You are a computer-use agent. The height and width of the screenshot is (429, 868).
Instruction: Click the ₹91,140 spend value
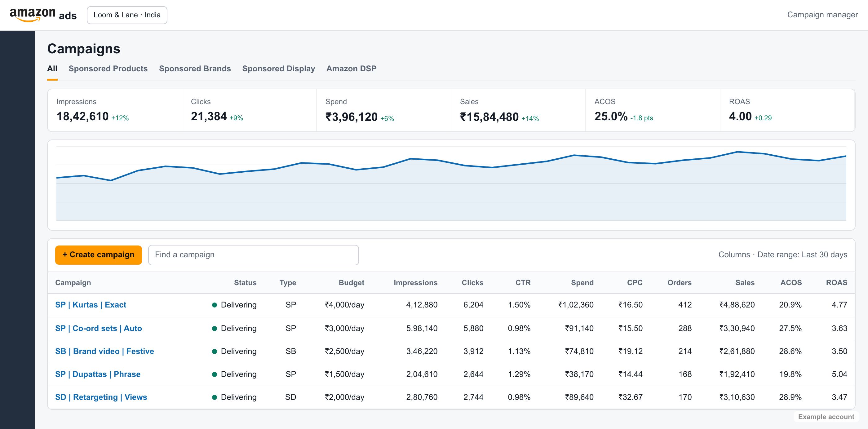[579, 328]
